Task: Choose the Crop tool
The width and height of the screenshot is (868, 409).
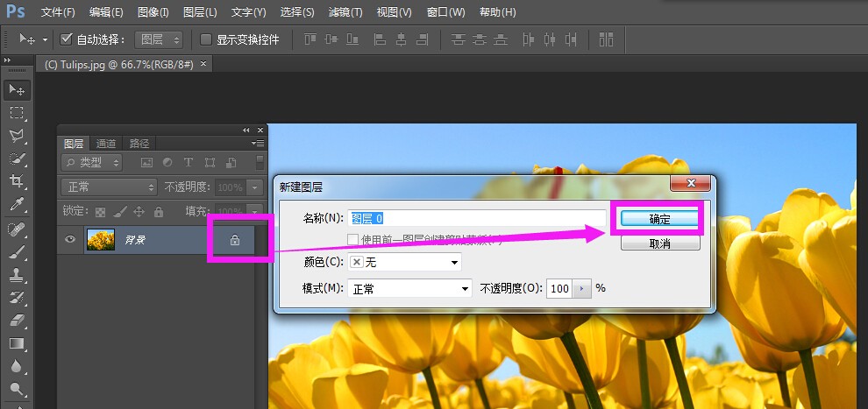Action: (17, 181)
